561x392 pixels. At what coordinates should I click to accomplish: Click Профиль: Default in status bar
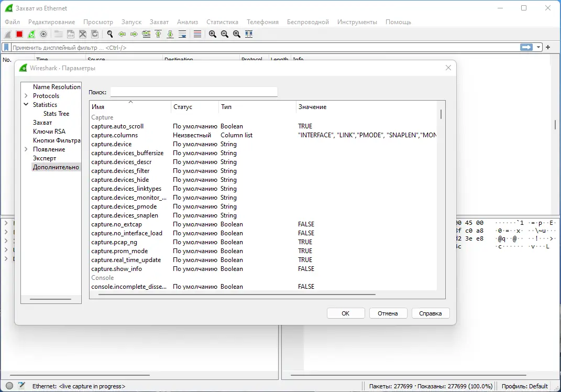pyautogui.click(x=524, y=386)
